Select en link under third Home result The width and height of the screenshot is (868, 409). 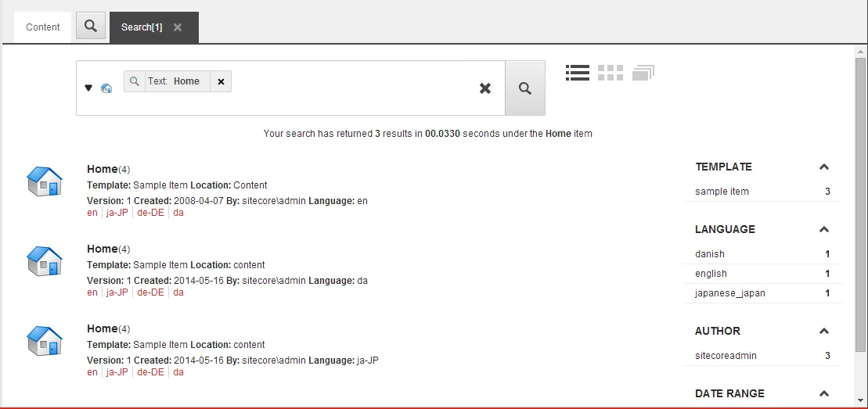click(x=92, y=372)
